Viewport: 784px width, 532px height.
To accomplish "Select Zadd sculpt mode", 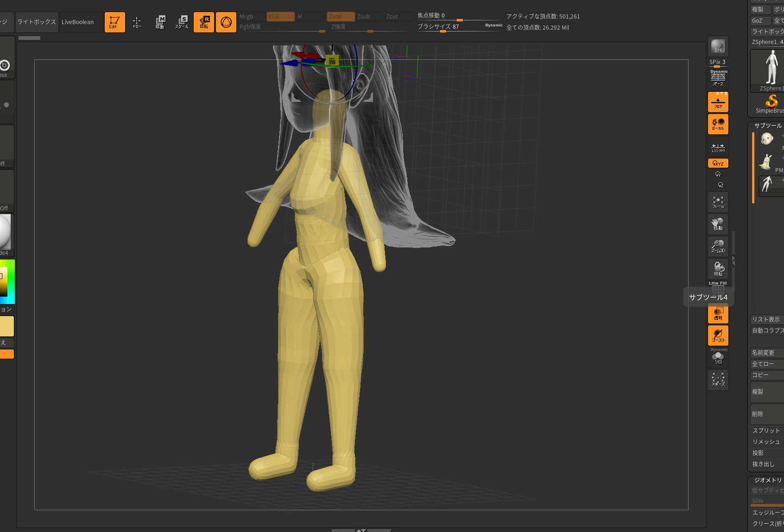I will pyautogui.click(x=341, y=17).
